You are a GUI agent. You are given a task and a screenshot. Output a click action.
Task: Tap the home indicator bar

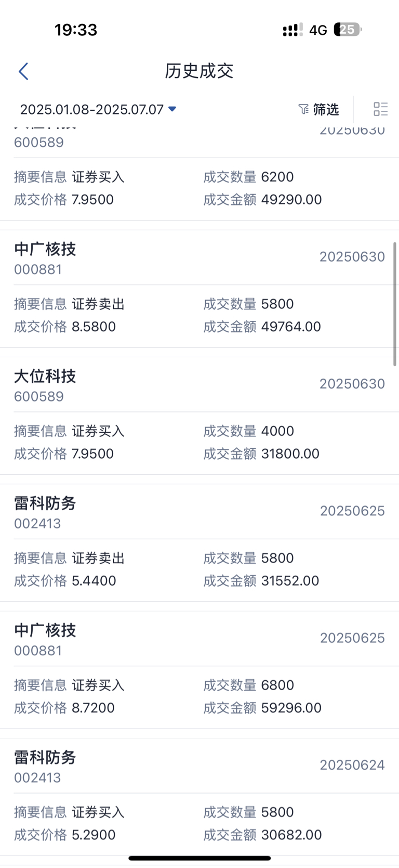199,858
